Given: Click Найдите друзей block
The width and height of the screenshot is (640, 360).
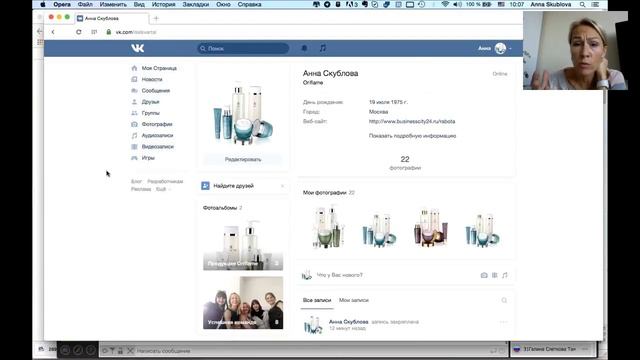Looking at the screenshot, I should [x=243, y=186].
